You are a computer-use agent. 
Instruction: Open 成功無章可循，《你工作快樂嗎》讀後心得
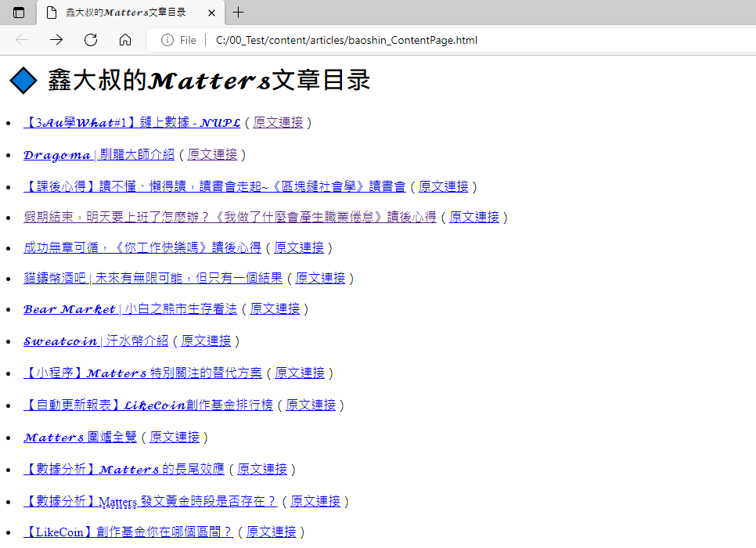tap(142, 248)
